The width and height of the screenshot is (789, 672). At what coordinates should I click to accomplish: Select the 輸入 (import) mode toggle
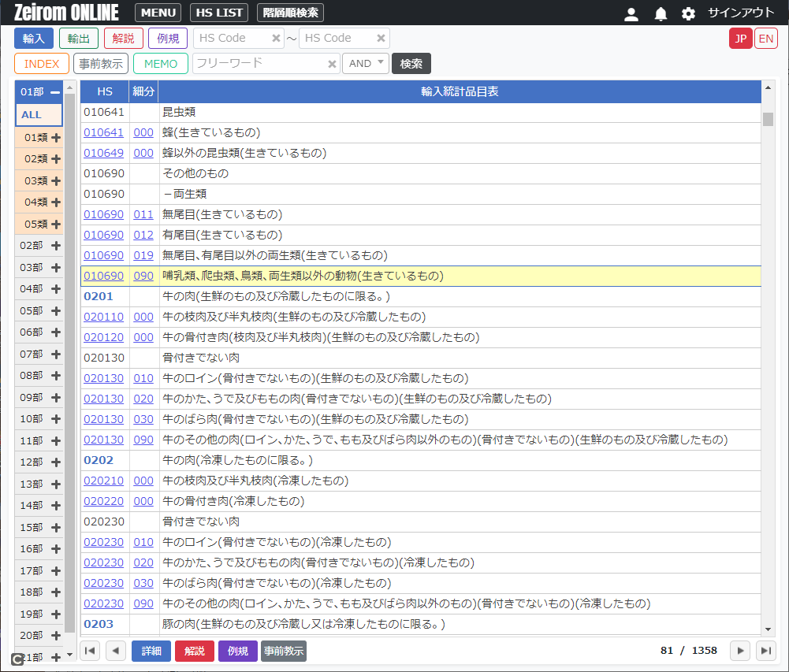(x=34, y=39)
